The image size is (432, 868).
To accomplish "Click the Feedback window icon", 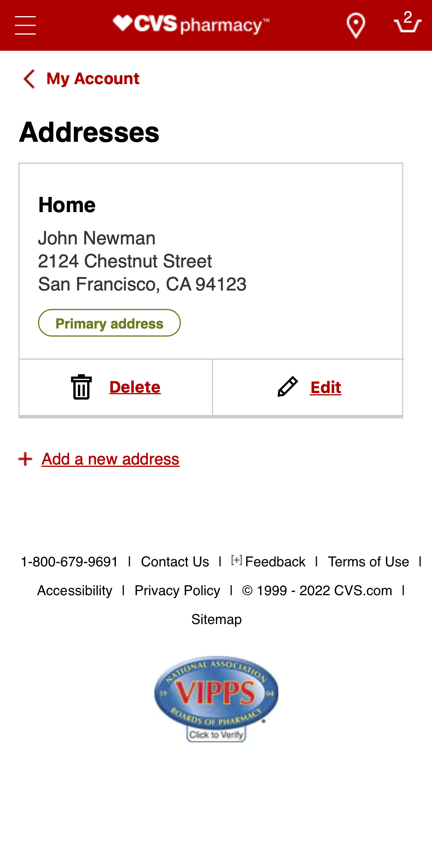I will pyautogui.click(x=237, y=561).
